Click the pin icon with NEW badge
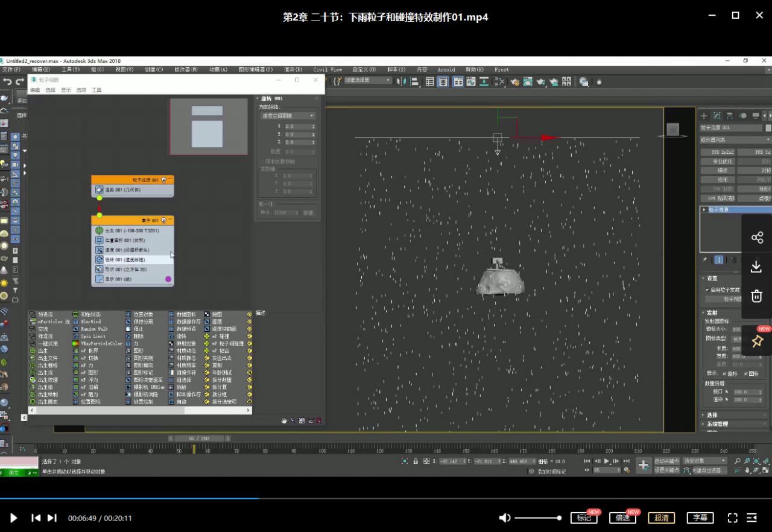772x532 pixels. 757,341
